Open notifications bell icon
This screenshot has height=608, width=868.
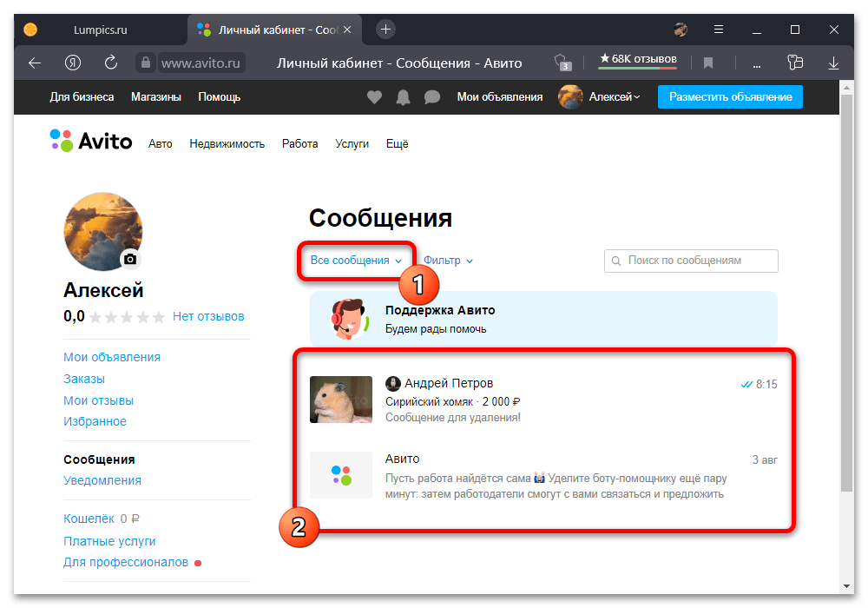pos(403,97)
